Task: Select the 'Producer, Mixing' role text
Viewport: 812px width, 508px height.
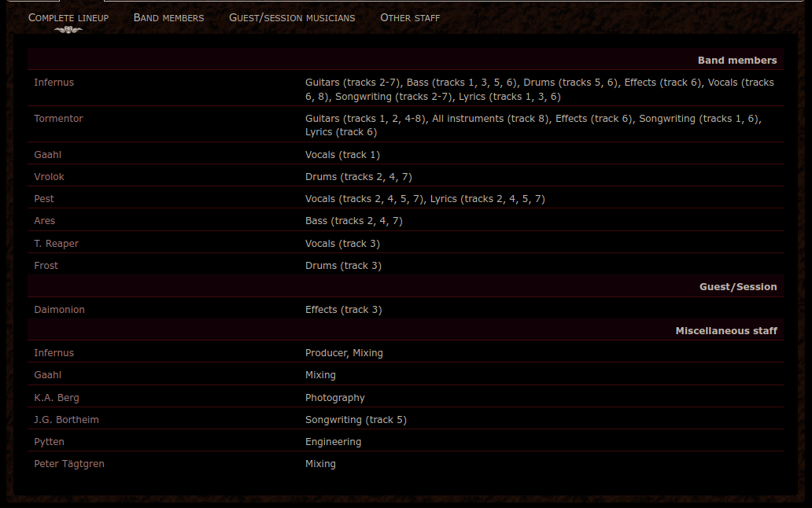Action: (344, 353)
